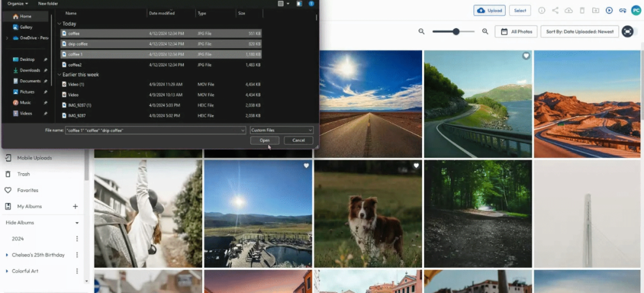The image size is (644, 293).
Task: Collapse the Hide Albums section arrow
Action: [77, 223]
